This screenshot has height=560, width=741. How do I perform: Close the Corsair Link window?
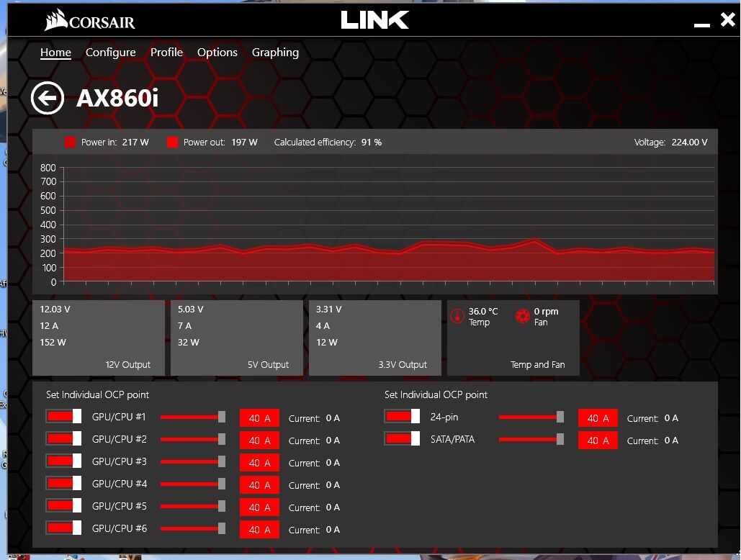(728, 19)
